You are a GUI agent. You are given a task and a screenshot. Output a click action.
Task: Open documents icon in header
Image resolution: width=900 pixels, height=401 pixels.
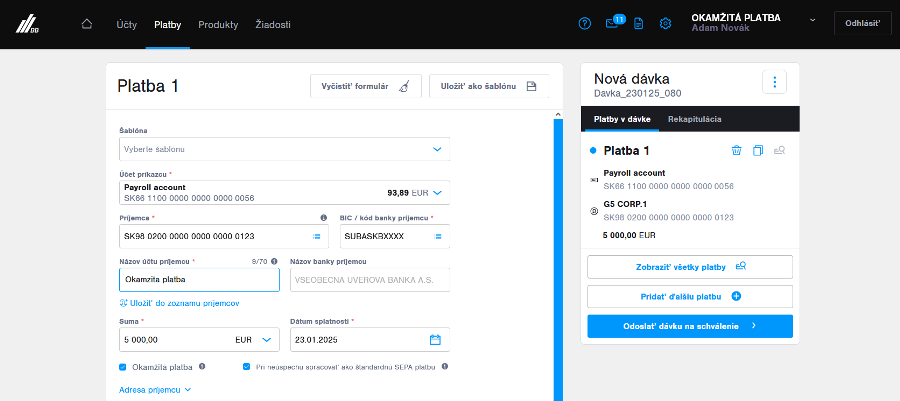pyautogui.click(x=638, y=24)
